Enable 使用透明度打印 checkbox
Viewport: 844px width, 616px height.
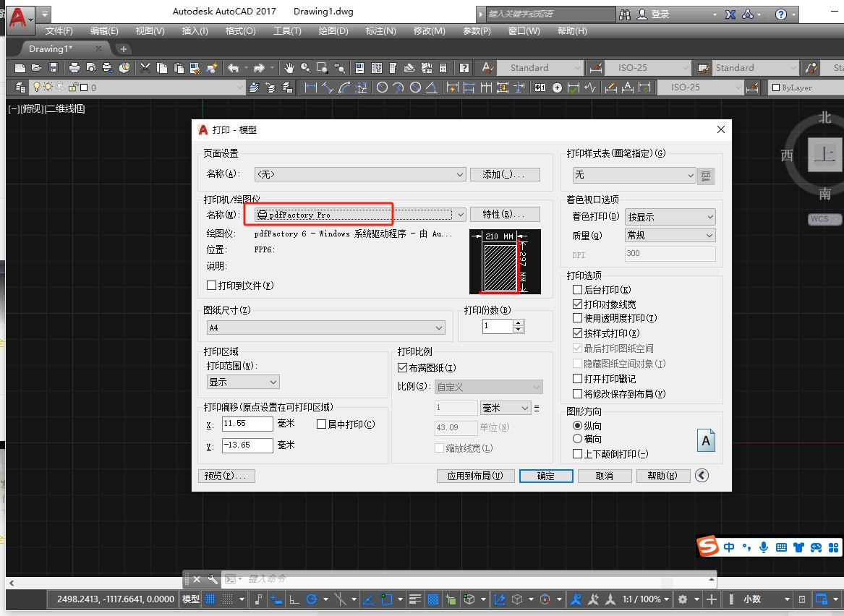pos(578,318)
